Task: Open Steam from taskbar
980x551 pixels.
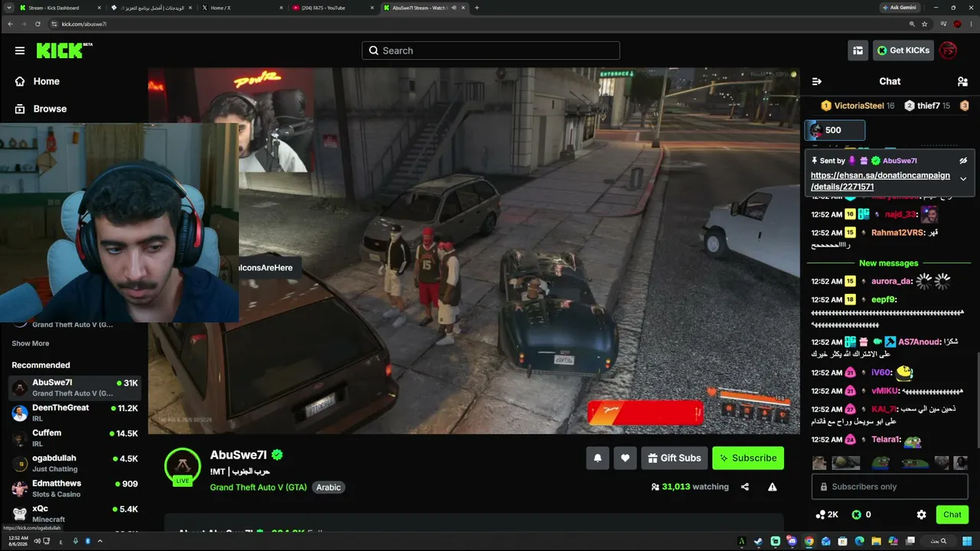Action: coord(758,541)
